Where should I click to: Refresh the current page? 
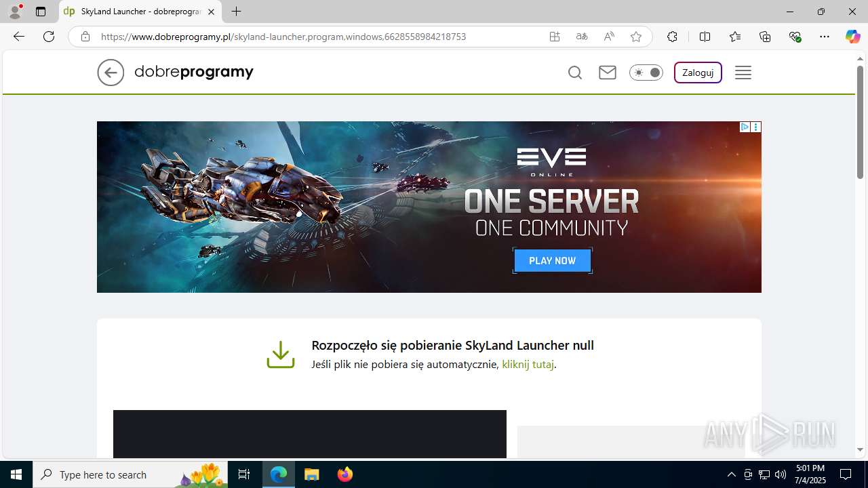[49, 37]
